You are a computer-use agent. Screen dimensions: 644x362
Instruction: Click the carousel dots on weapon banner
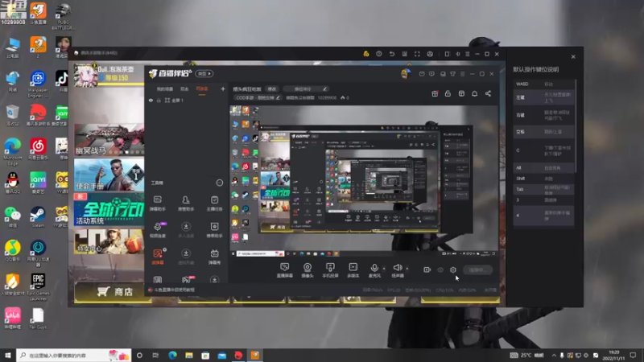coord(126,152)
